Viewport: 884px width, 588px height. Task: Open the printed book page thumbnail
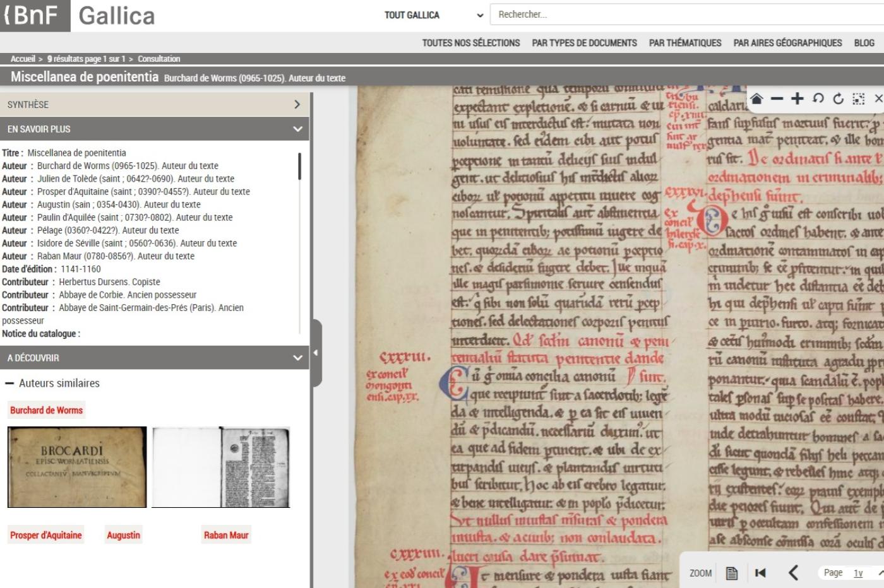tap(221, 467)
